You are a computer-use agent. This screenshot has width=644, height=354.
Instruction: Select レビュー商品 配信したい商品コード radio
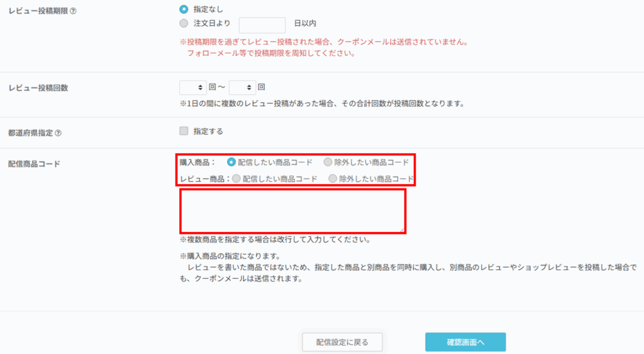point(236,179)
